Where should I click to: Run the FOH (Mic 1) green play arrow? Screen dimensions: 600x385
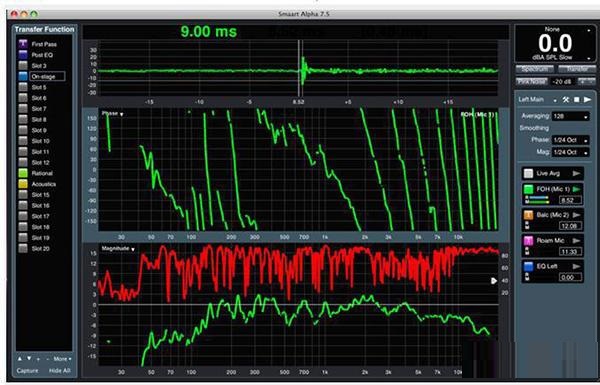[576, 189]
